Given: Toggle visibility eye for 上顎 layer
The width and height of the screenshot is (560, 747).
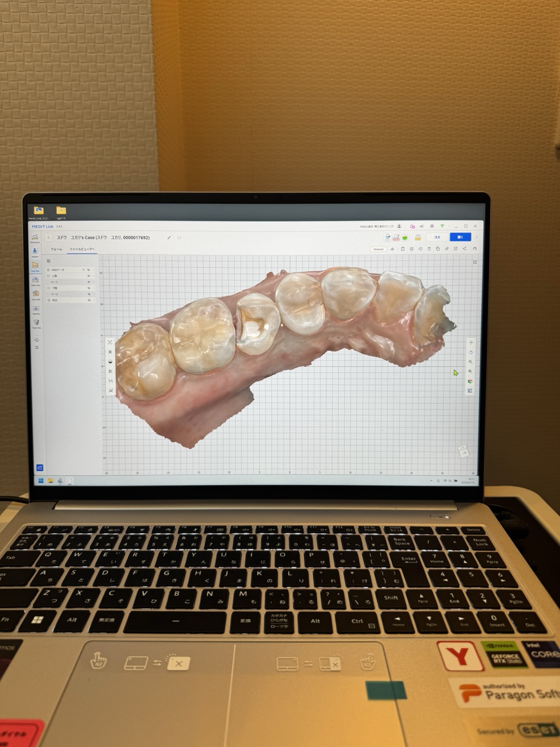Looking at the screenshot, I should coord(89,276).
